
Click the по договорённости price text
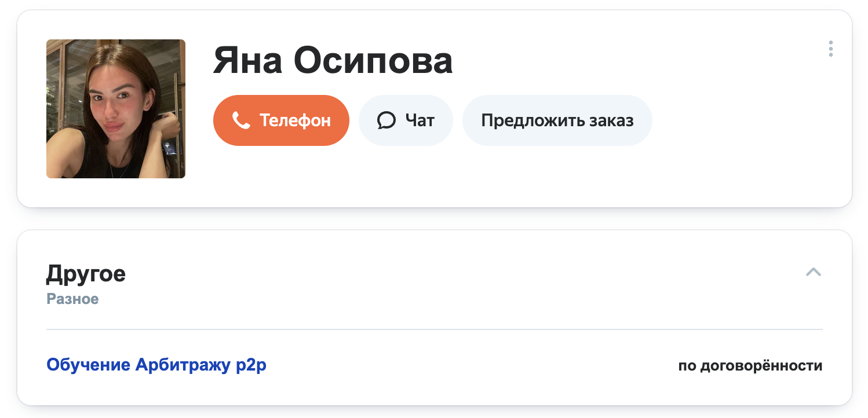[x=750, y=366]
